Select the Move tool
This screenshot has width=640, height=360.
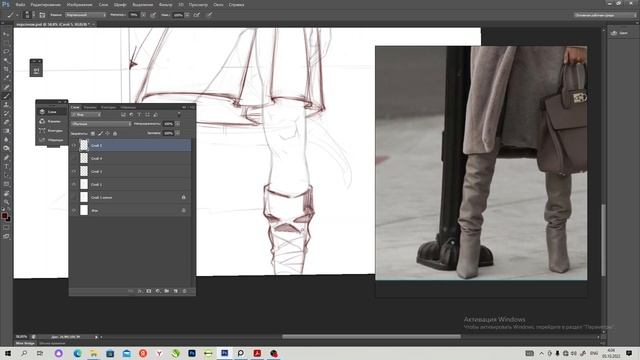click(6, 34)
